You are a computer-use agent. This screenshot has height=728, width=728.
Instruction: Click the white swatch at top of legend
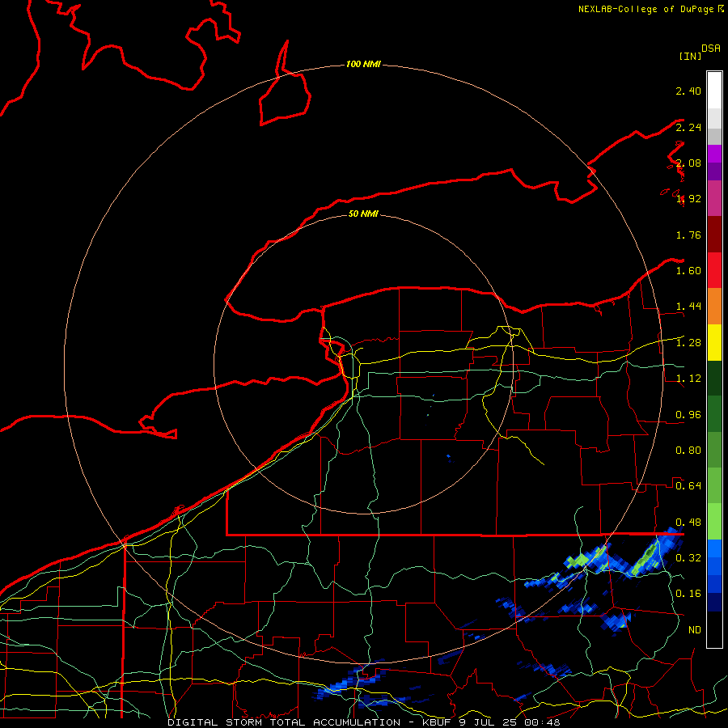[x=714, y=91]
